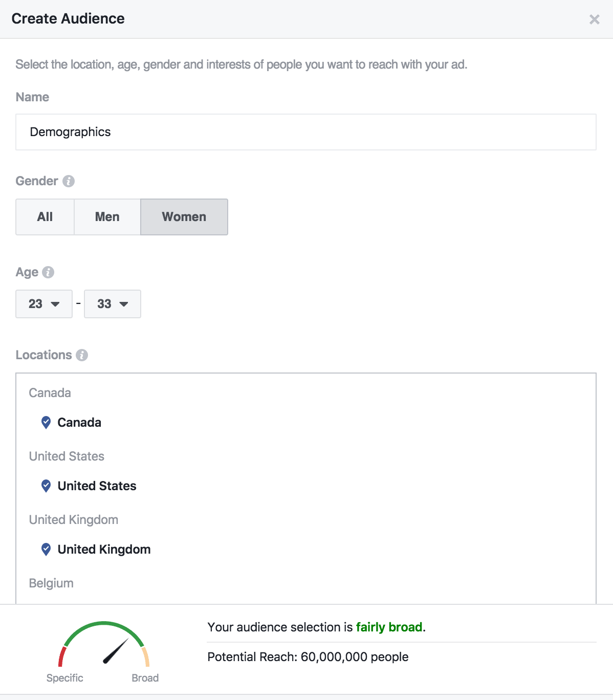Select United Kingdom in the locations list

pyautogui.click(x=104, y=550)
